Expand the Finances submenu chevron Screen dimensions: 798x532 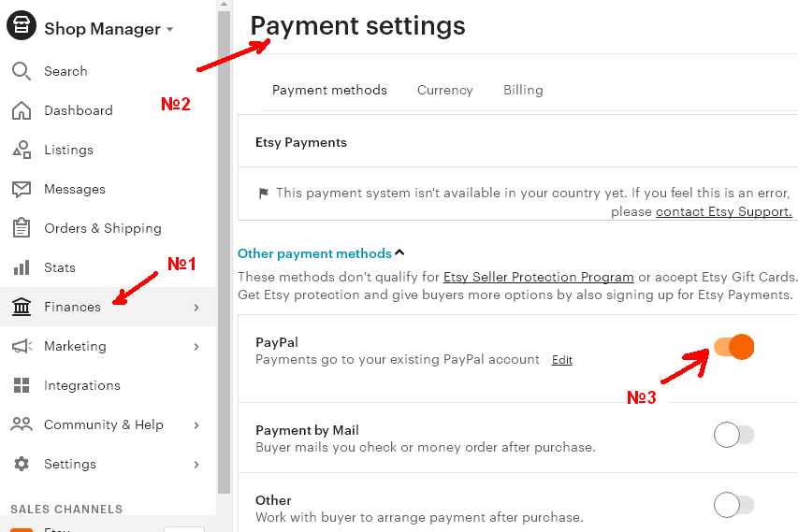click(196, 308)
